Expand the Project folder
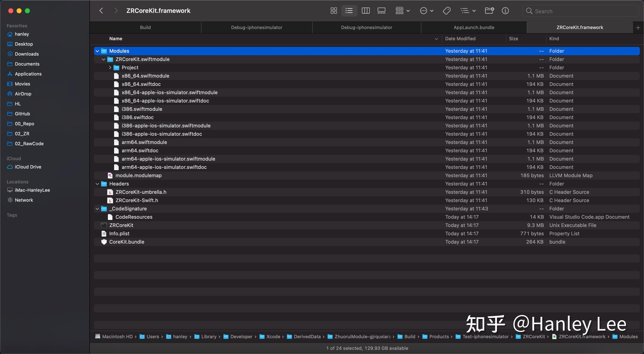This screenshot has height=354, width=644. [110, 67]
